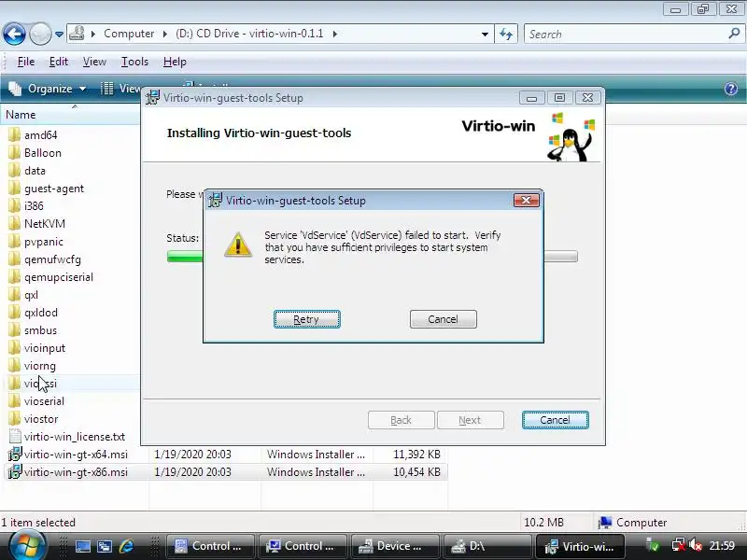Click the muted volume tray icon
The height and width of the screenshot is (560, 747).
click(x=696, y=545)
